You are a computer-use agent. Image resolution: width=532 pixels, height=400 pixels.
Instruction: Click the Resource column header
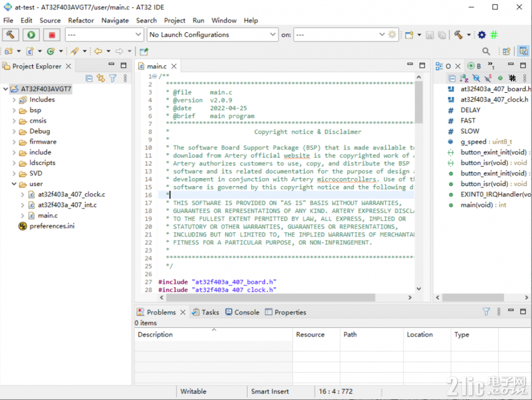pos(316,334)
